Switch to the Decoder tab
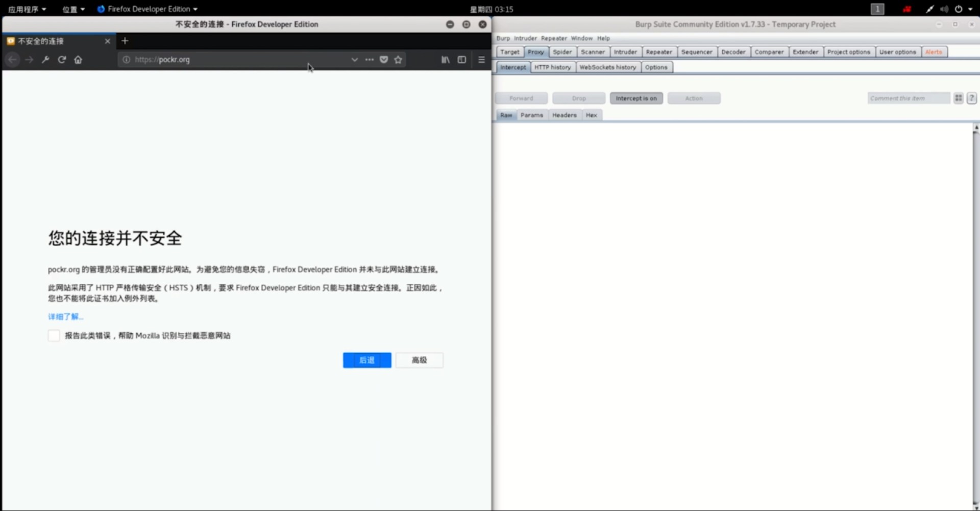The height and width of the screenshot is (511, 980). [x=733, y=52]
